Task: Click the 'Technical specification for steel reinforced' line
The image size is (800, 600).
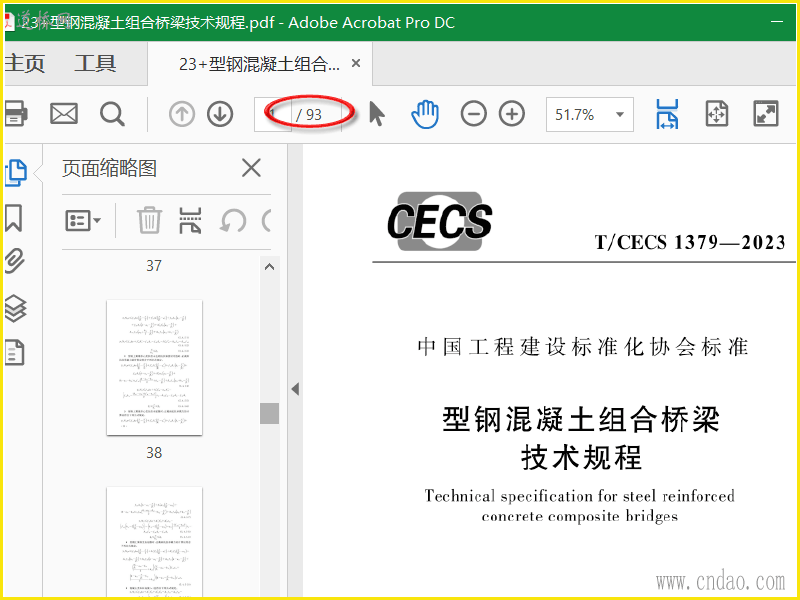Action: tap(580, 496)
